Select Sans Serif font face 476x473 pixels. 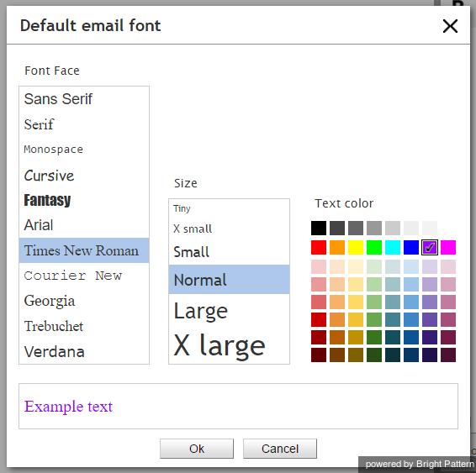(84, 99)
